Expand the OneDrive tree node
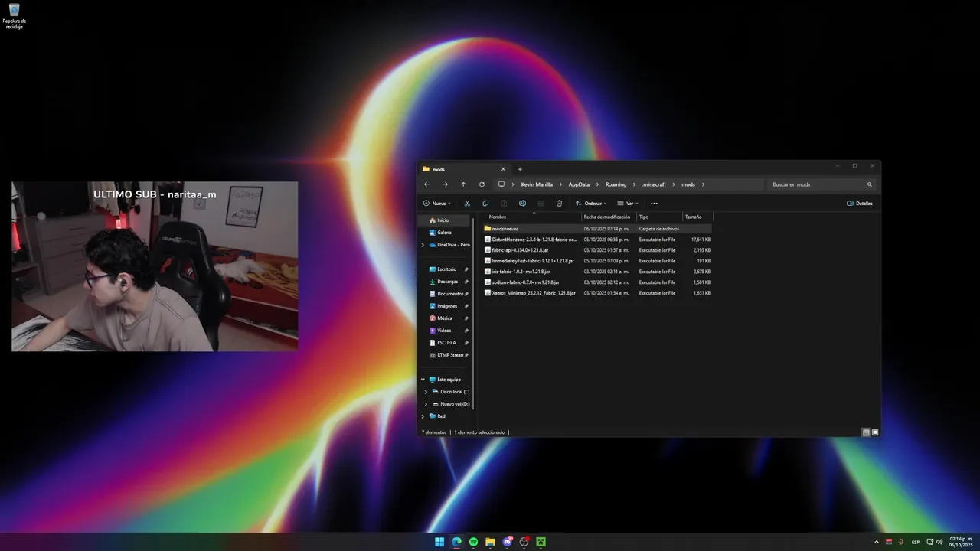Viewport: 980px width, 551px height. [423, 245]
